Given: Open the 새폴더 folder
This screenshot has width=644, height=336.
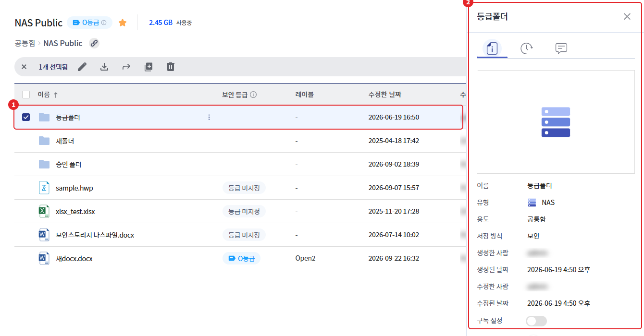Looking at the screenshot, I should pyautogui.click(x=65, y=141).
